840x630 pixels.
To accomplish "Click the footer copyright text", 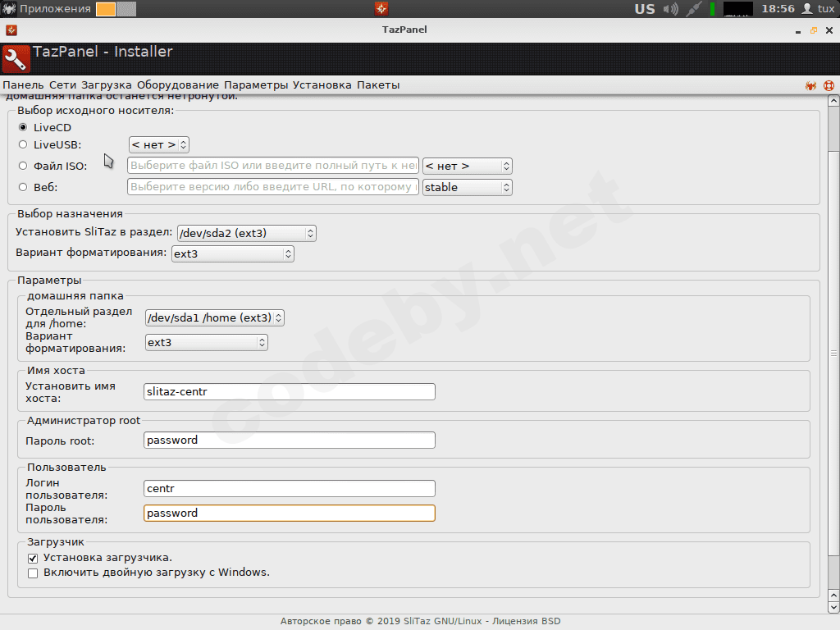I will point(420,622).
